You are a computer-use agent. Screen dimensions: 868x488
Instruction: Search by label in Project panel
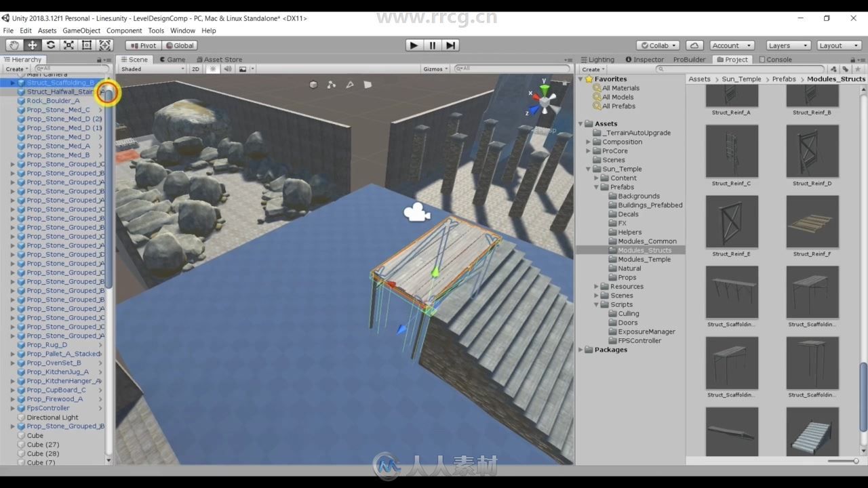coord(846,69)
